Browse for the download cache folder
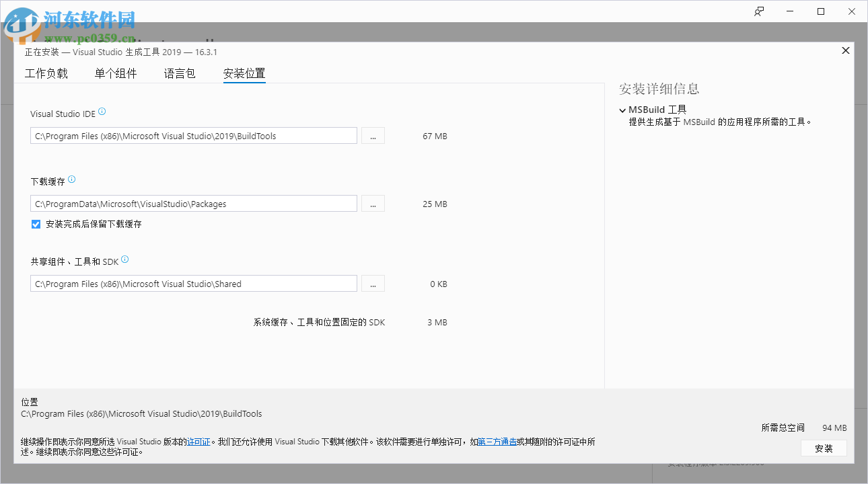 click(x=373, y=203)
